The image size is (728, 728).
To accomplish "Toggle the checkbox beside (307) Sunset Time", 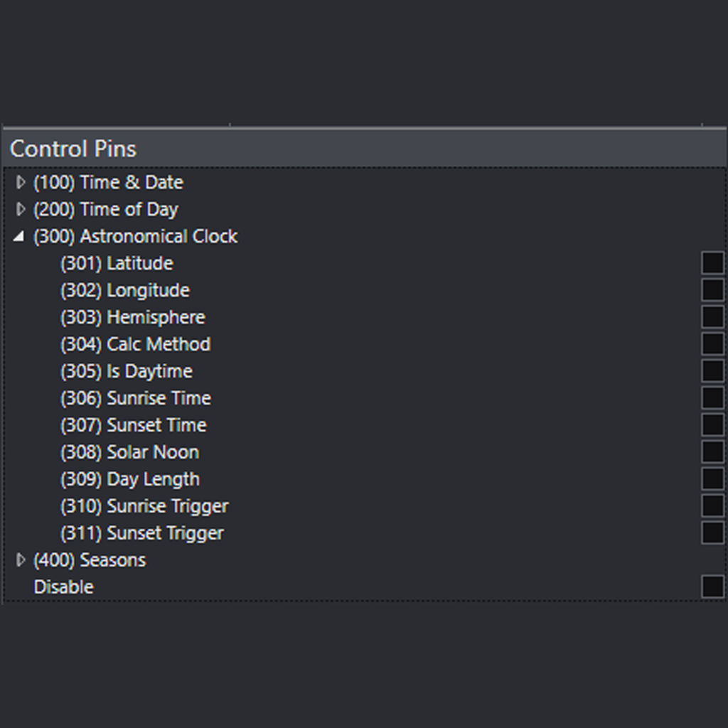I will point(712,424).
